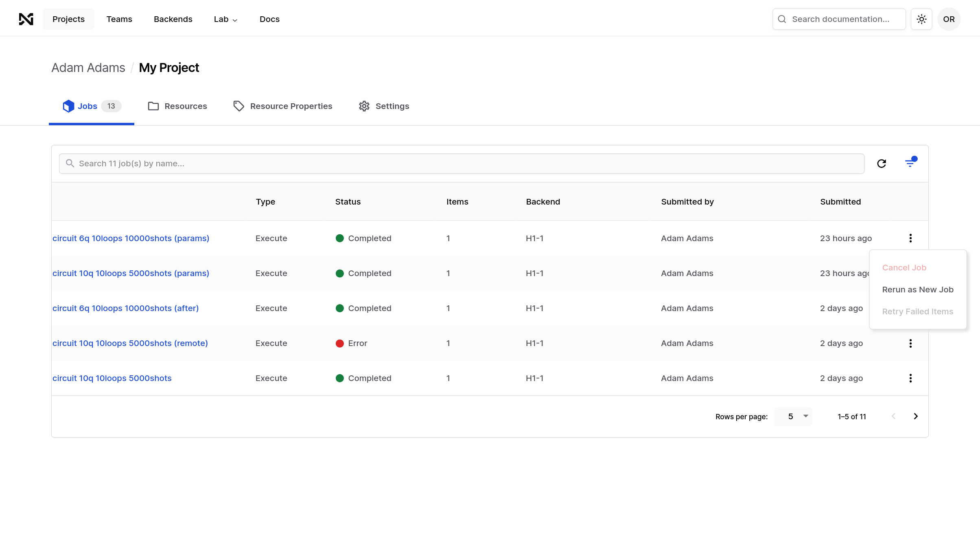Click the My Project breadcrumb title
Screen dimensions: 980x551
169,68
